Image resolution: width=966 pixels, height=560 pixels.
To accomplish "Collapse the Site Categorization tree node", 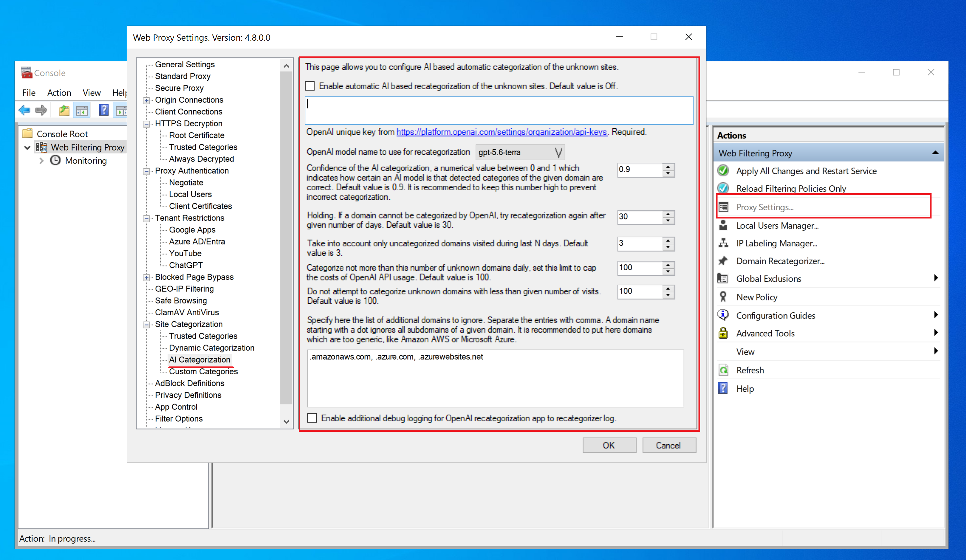I will [x=146, y=325].
